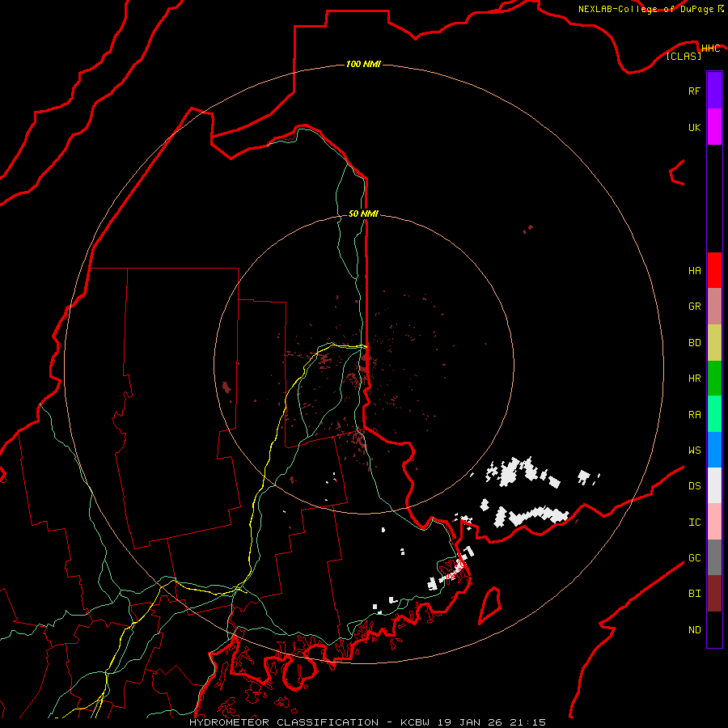Click the ND black legend swatch

click(714, 629)
